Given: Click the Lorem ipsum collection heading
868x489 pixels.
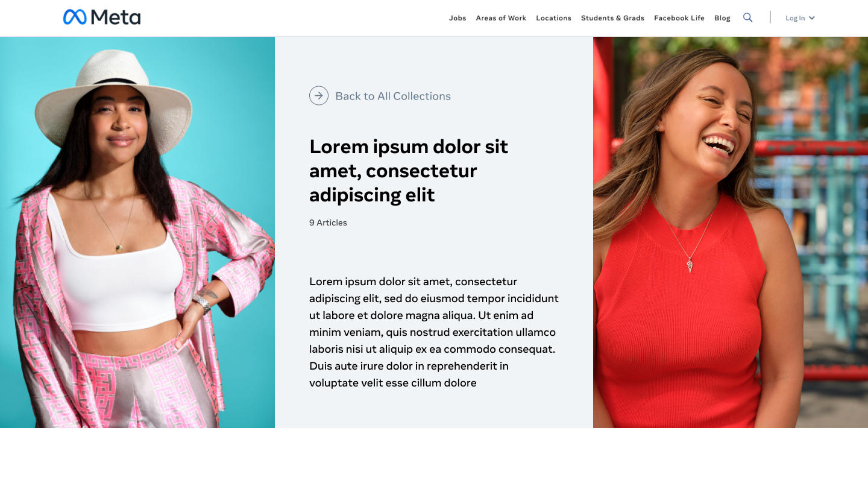Looking at the screenshot, I should point(409,171).
